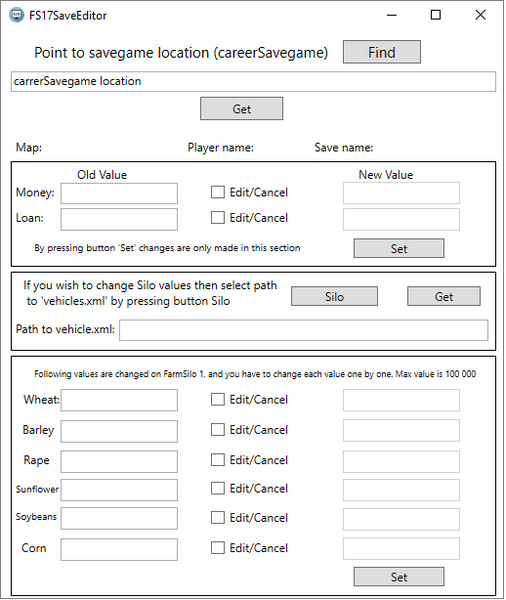
Task: Focus the careerSavegame location text field
Action: (x=253, y=82)
